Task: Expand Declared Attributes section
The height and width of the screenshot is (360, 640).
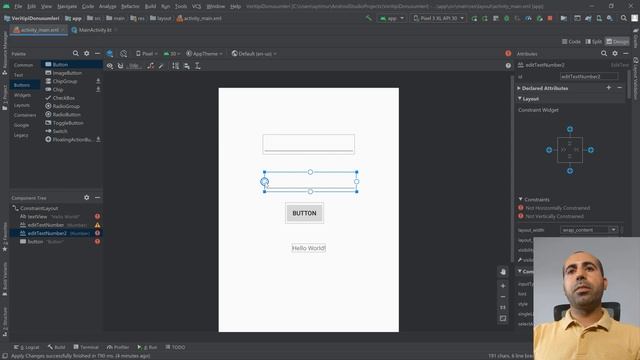Action: coord(519,88)
